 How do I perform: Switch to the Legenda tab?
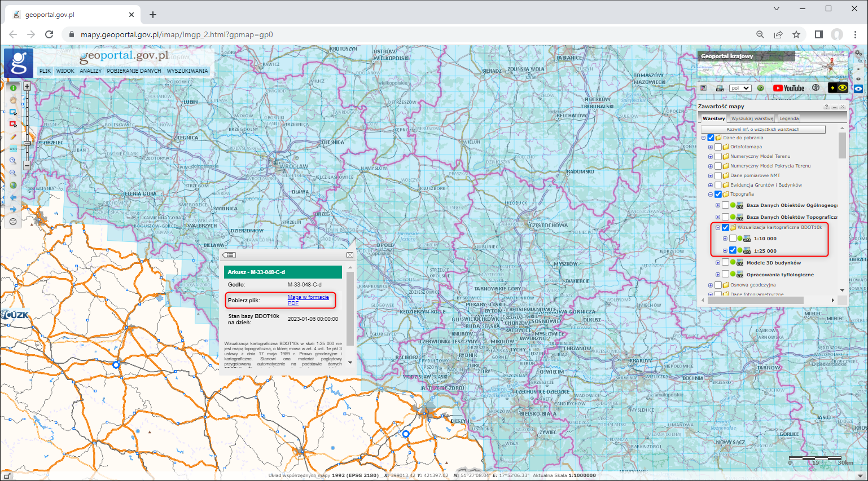[788, 118]
